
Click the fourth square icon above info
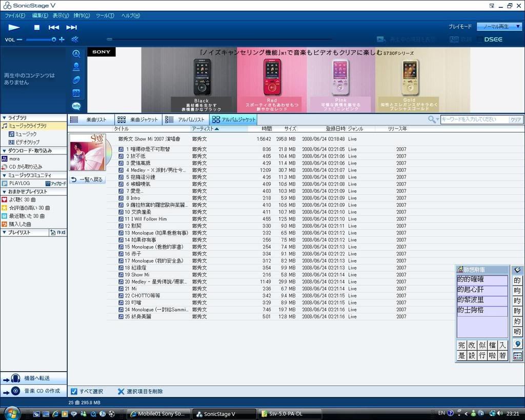point(76,93)
